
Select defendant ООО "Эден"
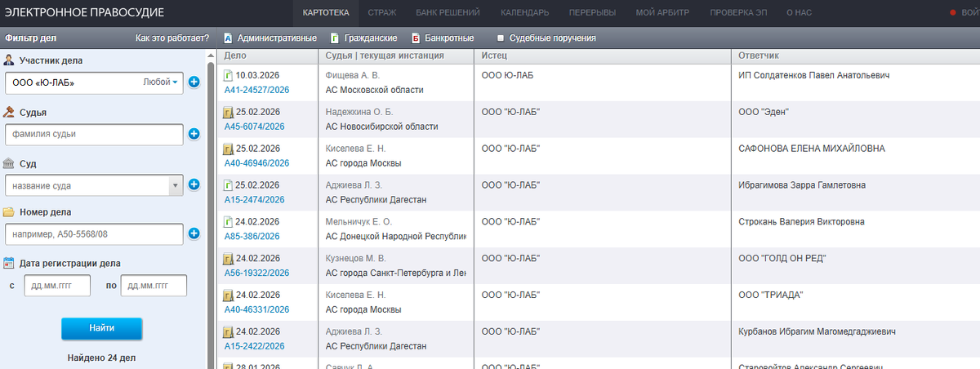(x=764, y=112)
